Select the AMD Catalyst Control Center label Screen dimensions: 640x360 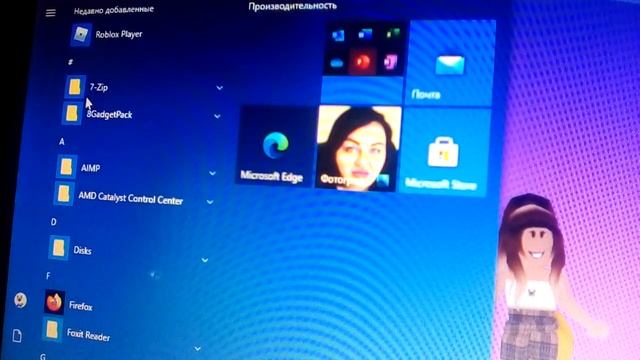click(x=131, y=198)
